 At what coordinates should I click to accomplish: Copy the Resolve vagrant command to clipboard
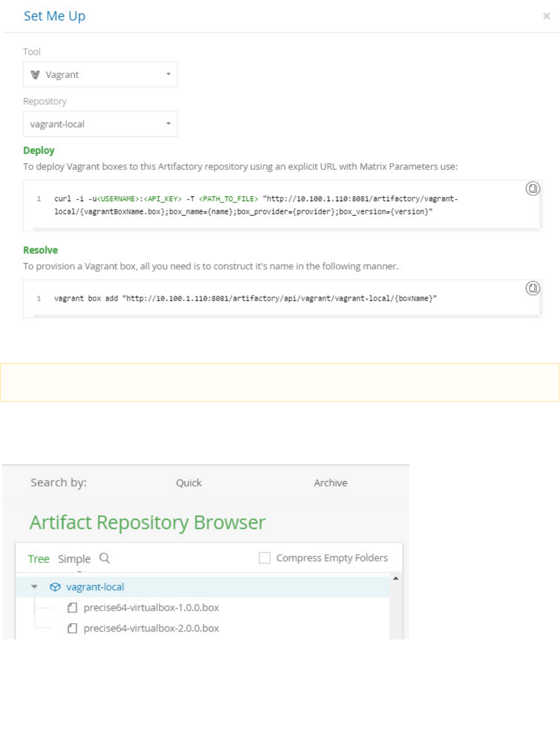tap(533, 289)
